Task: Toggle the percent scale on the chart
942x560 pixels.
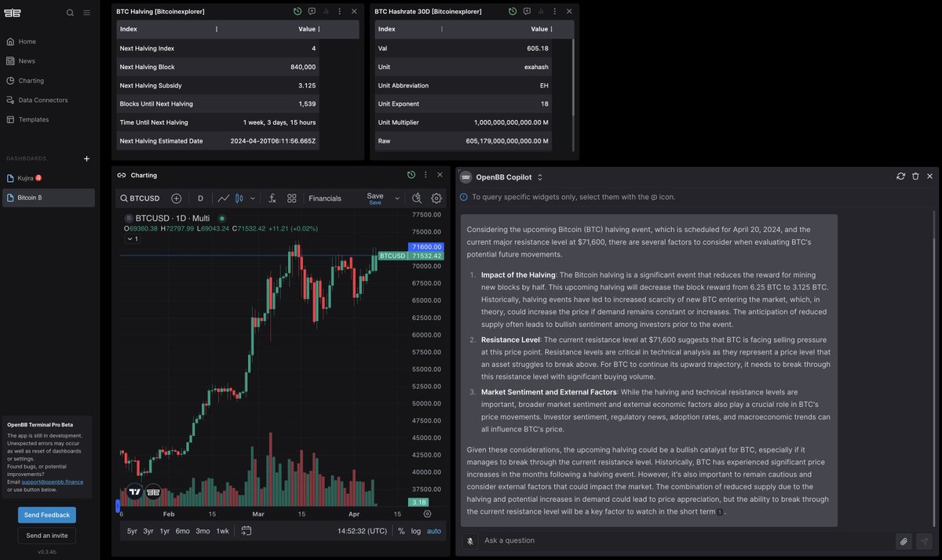Action: 401,531
